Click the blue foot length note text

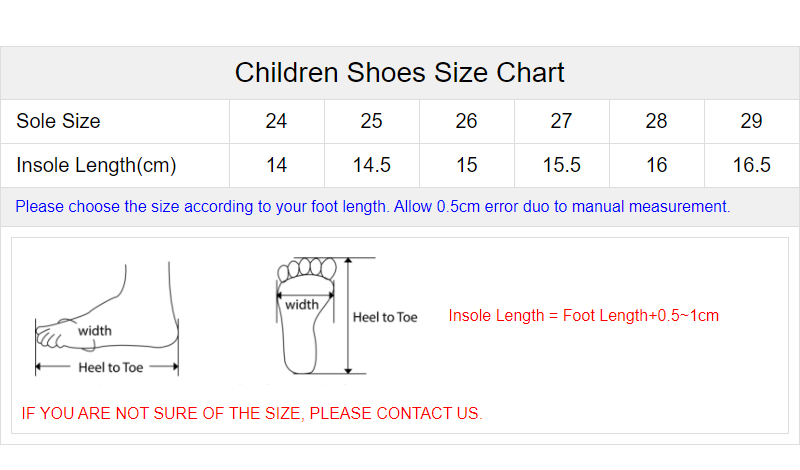click(x=372, y=207)
